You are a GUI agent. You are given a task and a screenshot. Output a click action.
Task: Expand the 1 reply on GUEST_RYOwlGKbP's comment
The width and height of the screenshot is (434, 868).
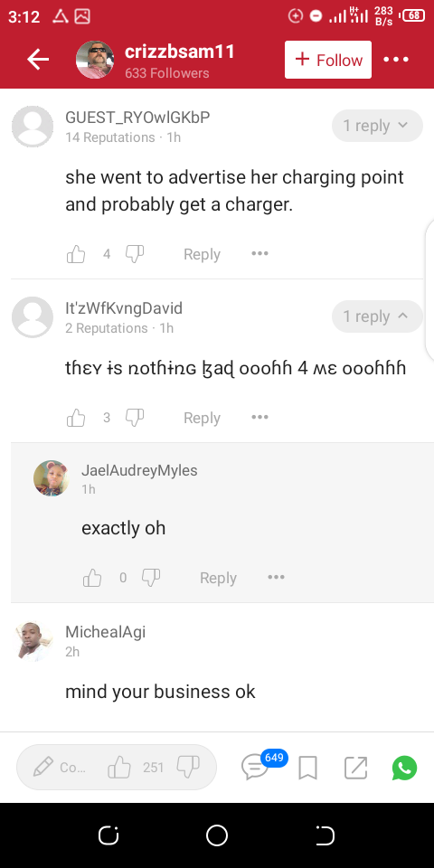377,126
